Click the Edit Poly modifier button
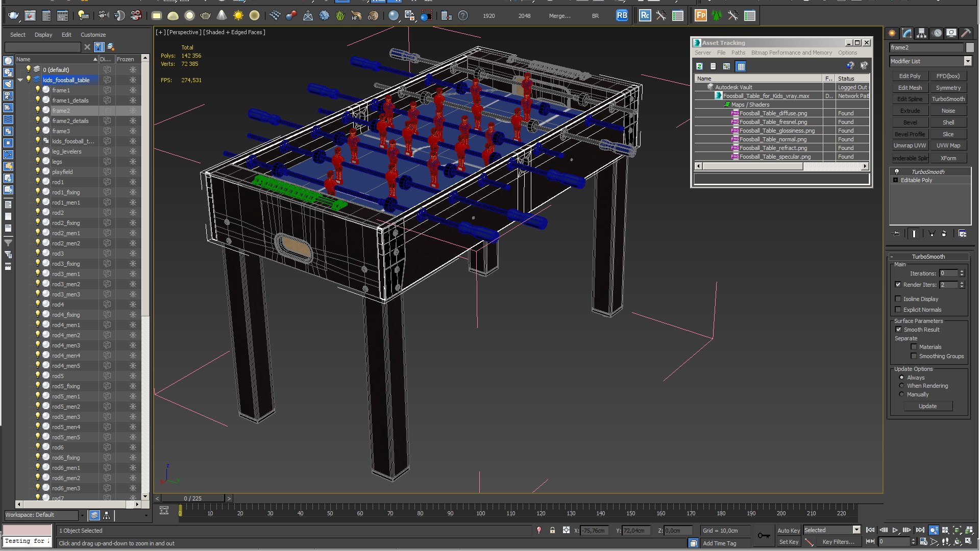980x551 pixels. (x=910, y=76)
